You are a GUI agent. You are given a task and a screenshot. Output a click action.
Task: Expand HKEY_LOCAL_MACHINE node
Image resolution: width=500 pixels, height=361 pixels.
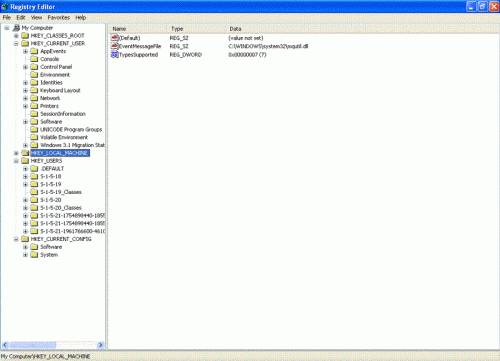click(16, 153)
